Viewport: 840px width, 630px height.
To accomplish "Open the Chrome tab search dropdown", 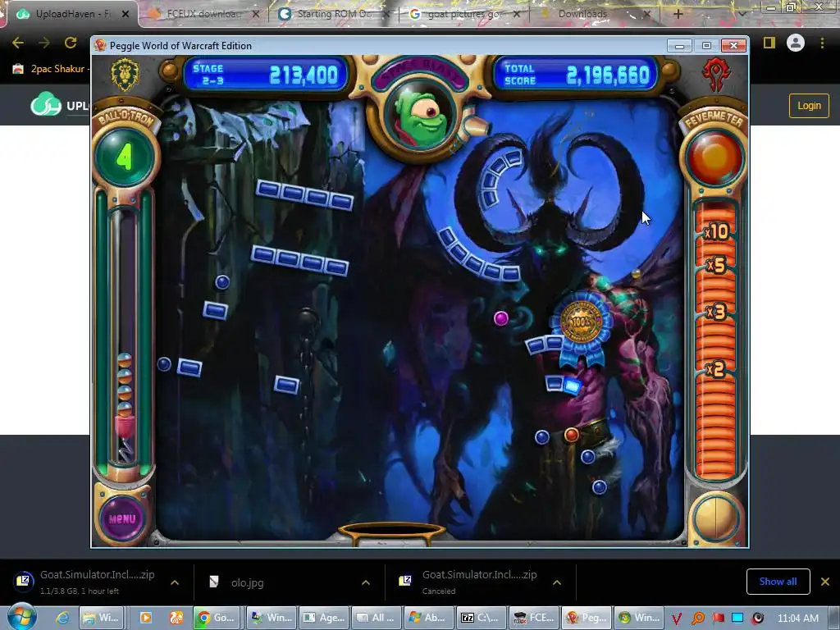I will (x=742, y=14).
